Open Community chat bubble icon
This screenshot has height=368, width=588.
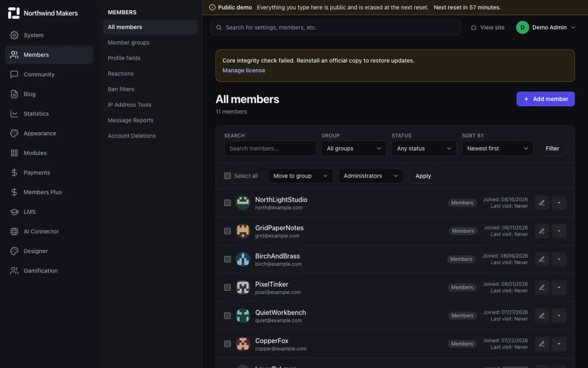(14, 74)
